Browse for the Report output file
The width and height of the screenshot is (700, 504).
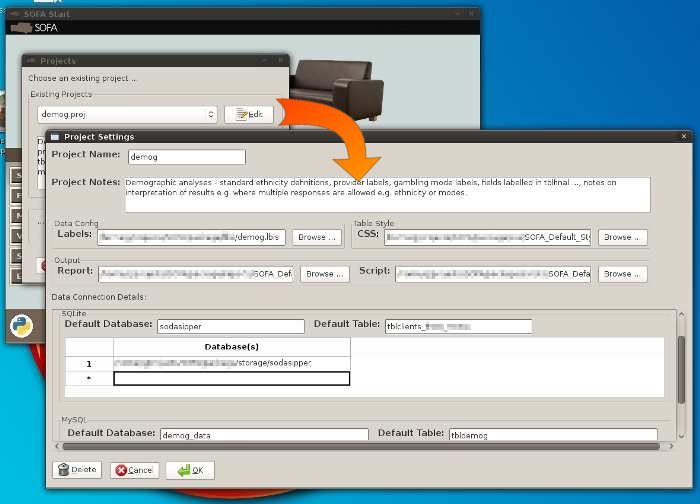pyautogui.click(x=325, y=274)
